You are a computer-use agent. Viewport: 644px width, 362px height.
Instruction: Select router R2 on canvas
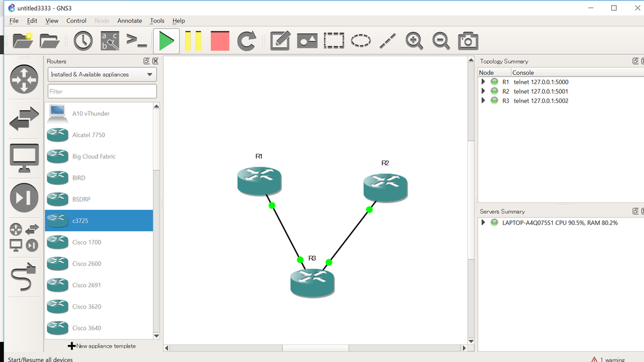(386, 187)
